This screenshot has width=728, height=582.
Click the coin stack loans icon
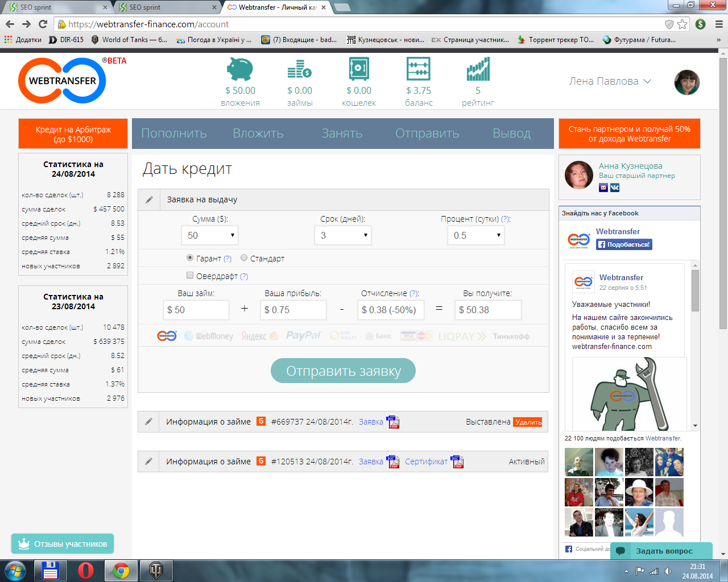click(299, 69)
